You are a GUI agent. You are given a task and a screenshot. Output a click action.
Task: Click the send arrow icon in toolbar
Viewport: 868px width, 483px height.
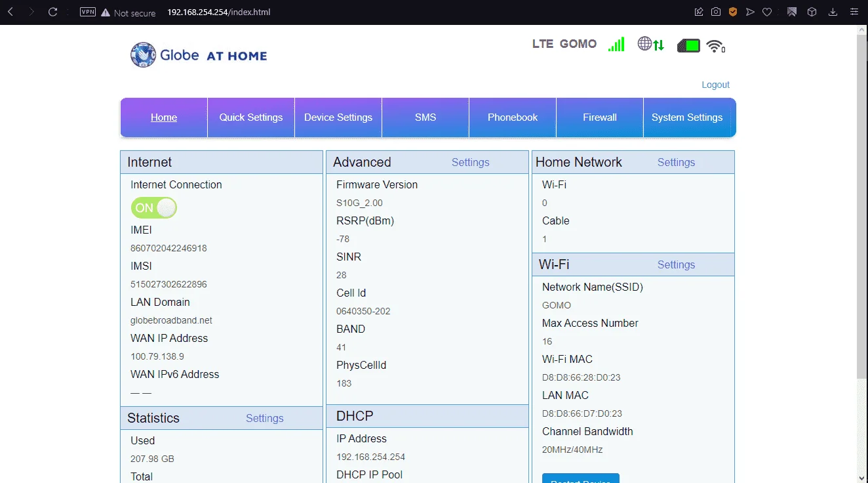point(750,12)
